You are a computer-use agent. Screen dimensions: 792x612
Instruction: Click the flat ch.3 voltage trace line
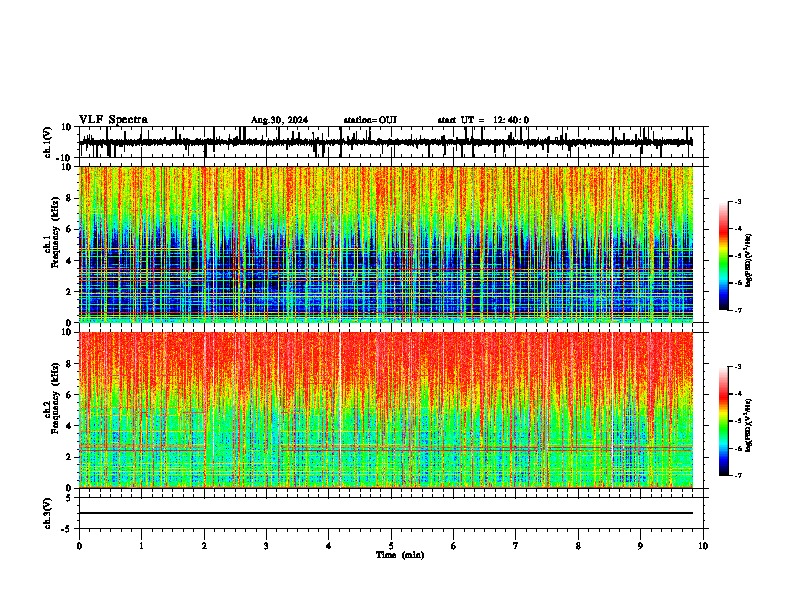386,513
